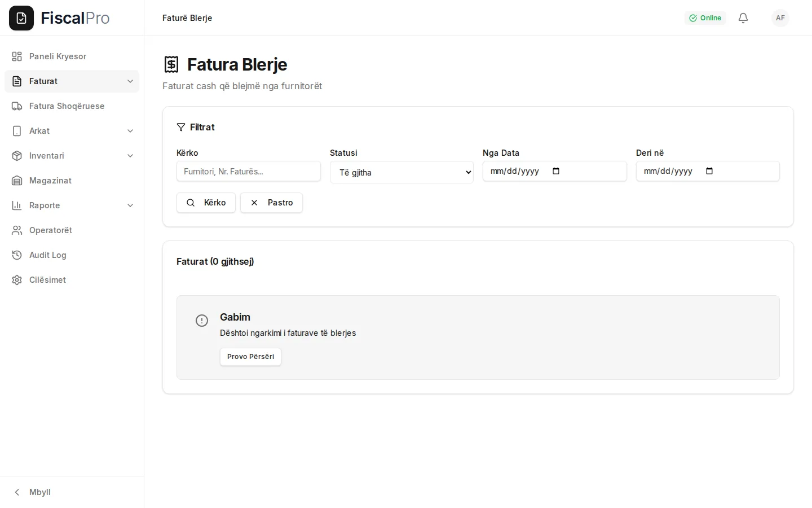Click the receipt icon beside Fatura Blerje
812x508 pixels.
[171, 64]
